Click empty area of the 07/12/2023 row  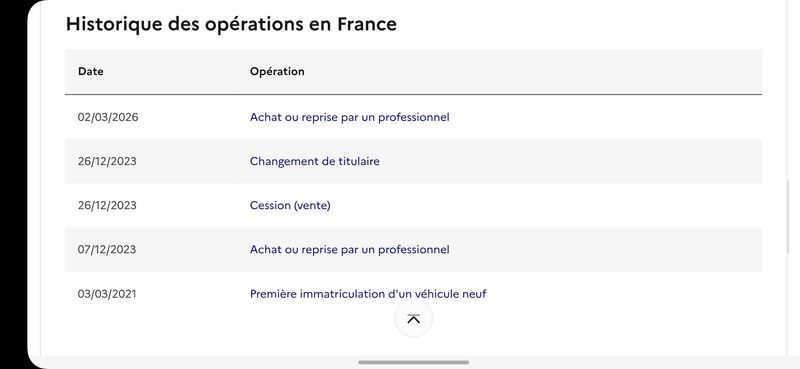(606, 250)
